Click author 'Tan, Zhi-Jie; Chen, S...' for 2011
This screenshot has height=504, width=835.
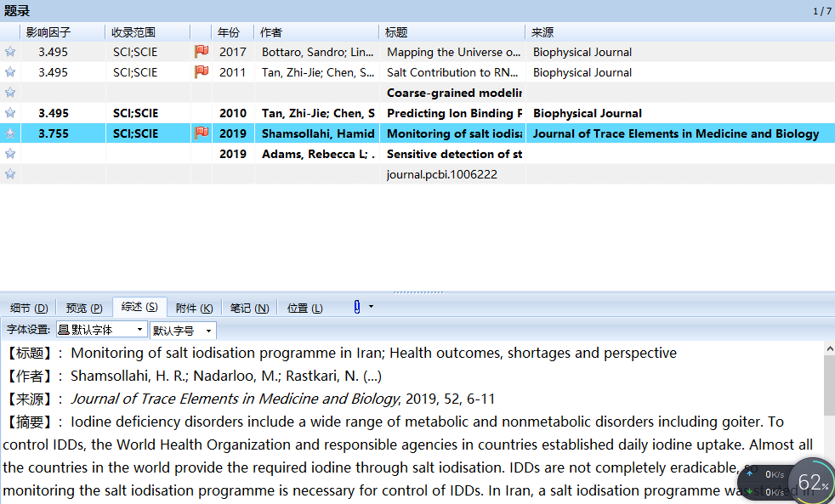click(318, 72)
